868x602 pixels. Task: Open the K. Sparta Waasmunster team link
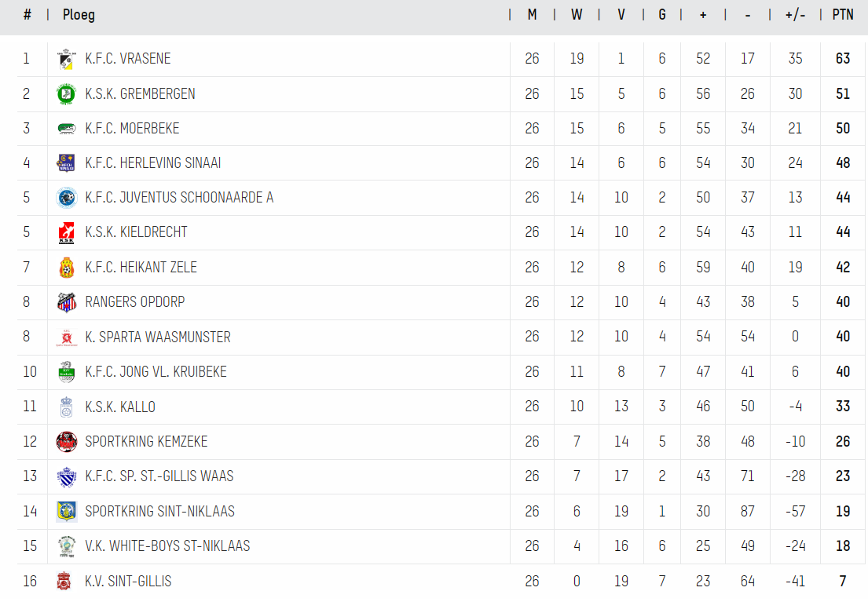[158, 337]
